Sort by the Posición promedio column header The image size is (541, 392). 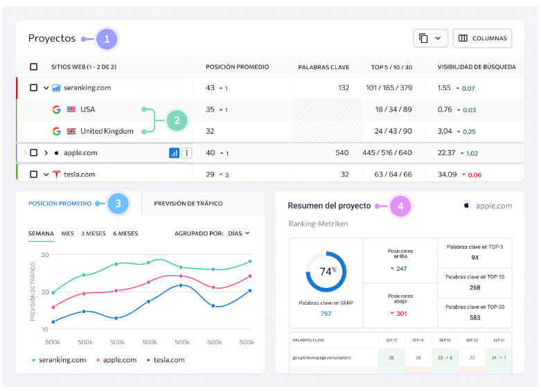tap(238, 67)
